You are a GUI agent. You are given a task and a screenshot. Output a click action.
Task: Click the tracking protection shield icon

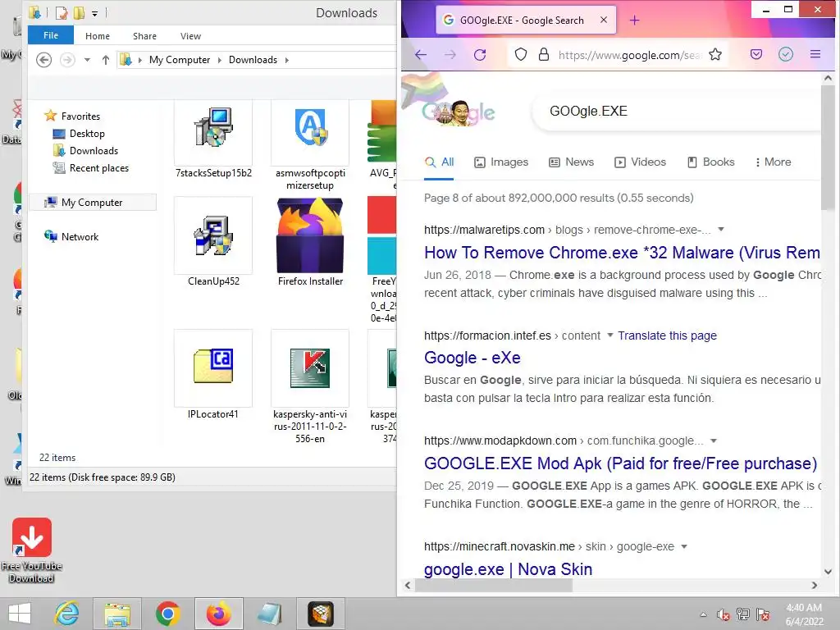click(521, 55)
